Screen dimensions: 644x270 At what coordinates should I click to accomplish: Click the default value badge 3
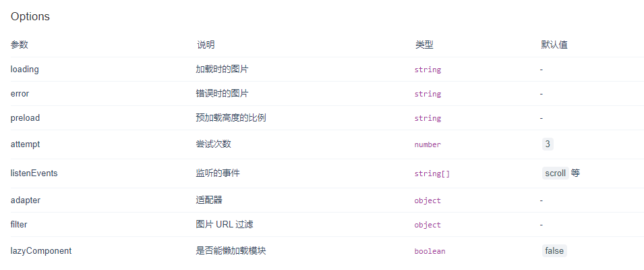point(548,144)
